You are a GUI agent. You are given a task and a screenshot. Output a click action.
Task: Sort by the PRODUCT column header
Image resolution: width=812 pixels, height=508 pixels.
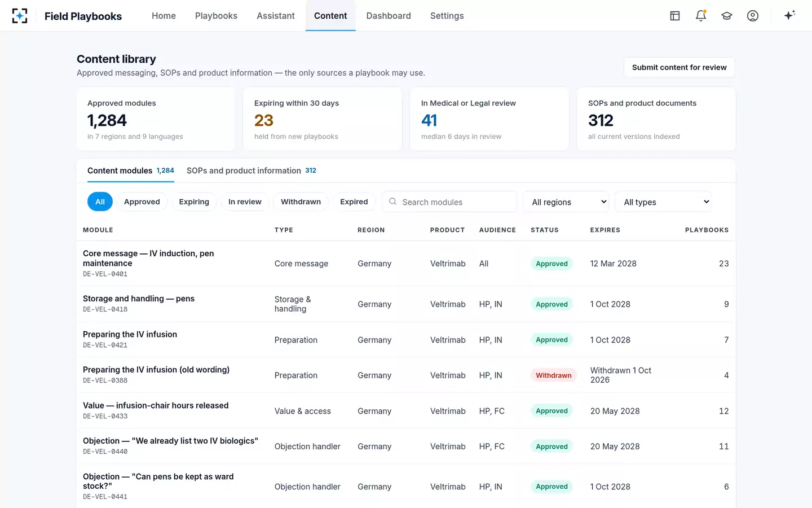click(x=448, y=230)
